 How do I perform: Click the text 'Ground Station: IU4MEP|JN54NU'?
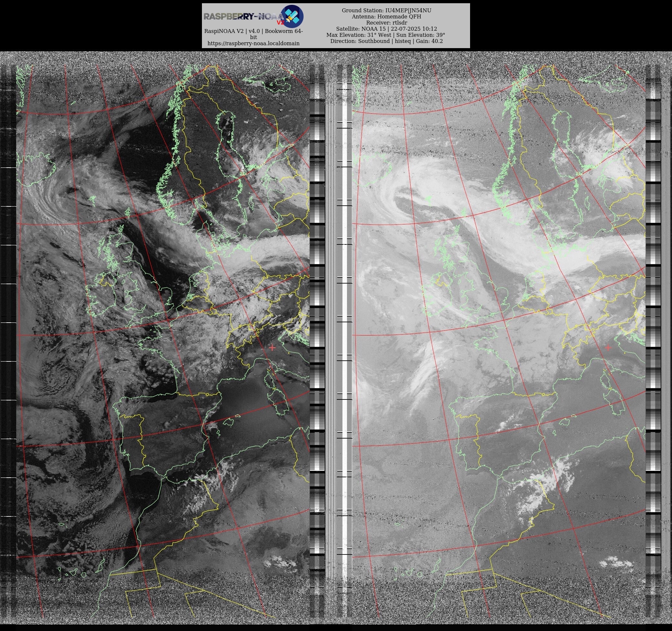pyautogui.click(x=386, y=10)
